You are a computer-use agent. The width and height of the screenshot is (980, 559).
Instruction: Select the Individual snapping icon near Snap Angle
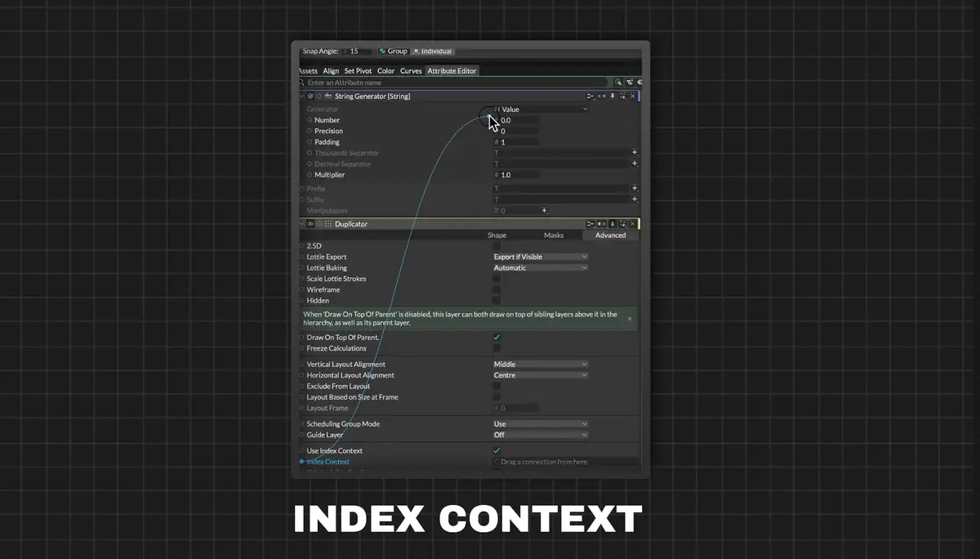pos(415,51)
